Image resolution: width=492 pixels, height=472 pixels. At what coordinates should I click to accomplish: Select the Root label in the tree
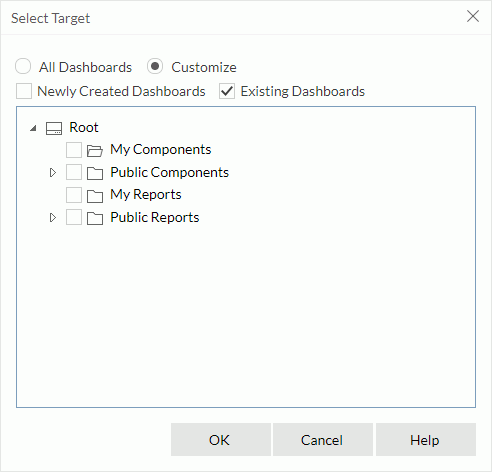coord(84,127)
